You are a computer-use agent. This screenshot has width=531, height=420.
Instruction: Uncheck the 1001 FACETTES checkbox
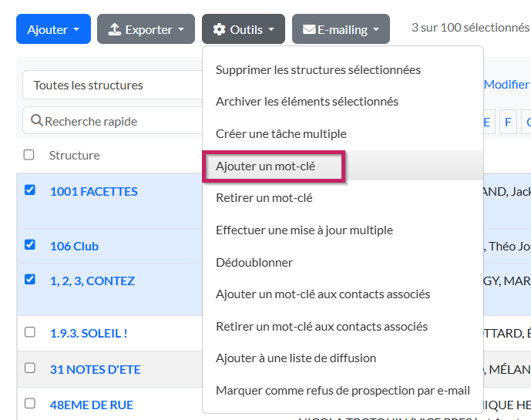[x=30, y=190]
